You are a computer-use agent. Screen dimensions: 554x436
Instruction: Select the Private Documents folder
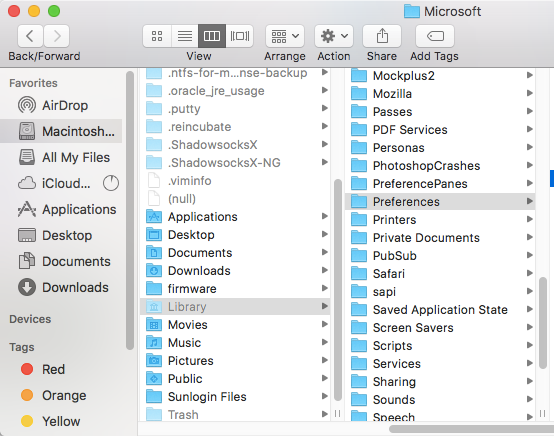point(440,237)
